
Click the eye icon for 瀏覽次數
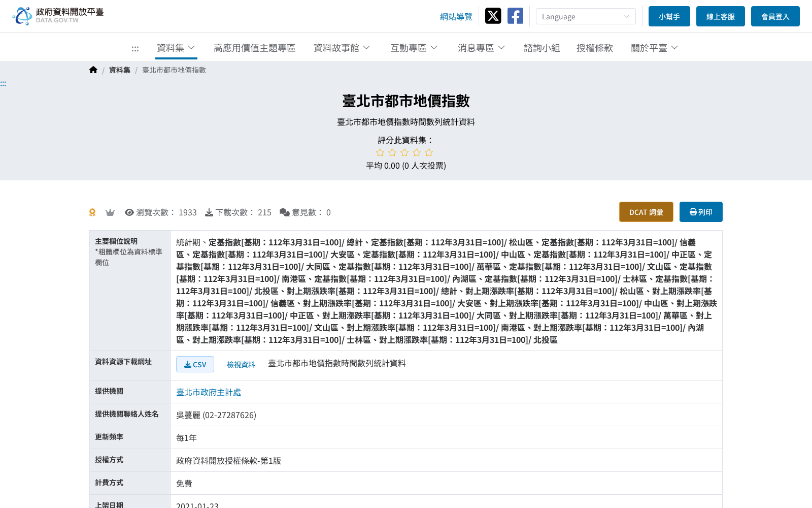coord(129,212)
